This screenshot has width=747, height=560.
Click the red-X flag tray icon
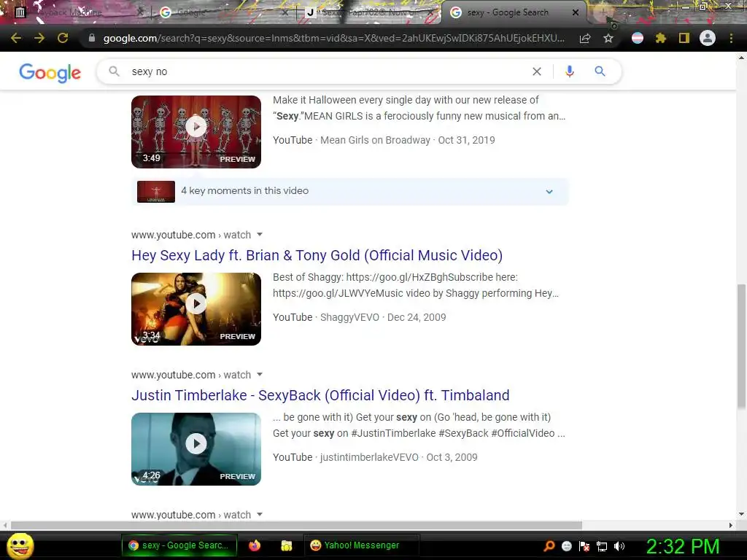584,546
